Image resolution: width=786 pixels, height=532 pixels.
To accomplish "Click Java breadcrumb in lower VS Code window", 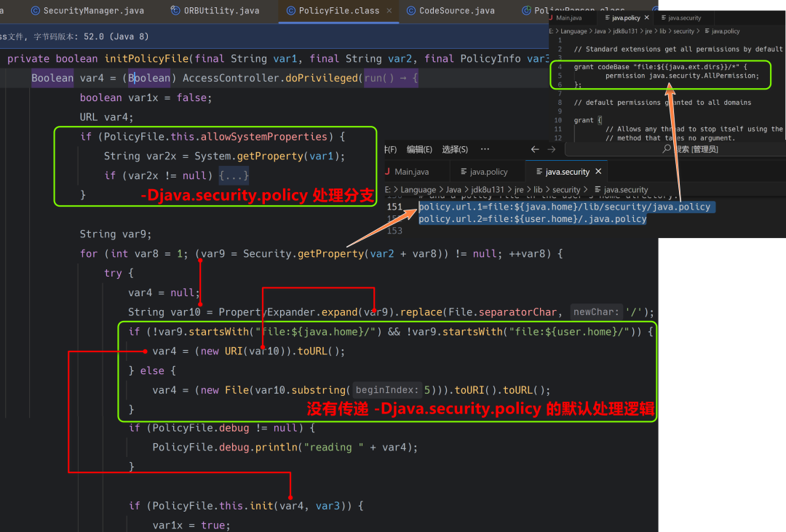I will [453, 189].
